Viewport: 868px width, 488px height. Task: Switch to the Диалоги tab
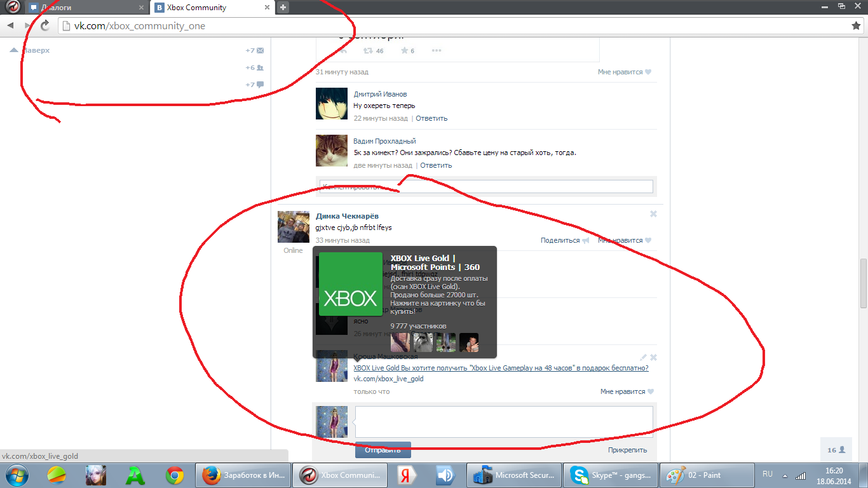tap(87, 8)
